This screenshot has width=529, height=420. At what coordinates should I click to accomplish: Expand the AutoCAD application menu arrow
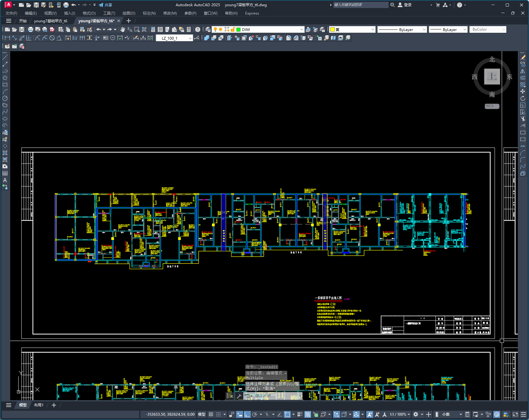[x=14, y=5]
